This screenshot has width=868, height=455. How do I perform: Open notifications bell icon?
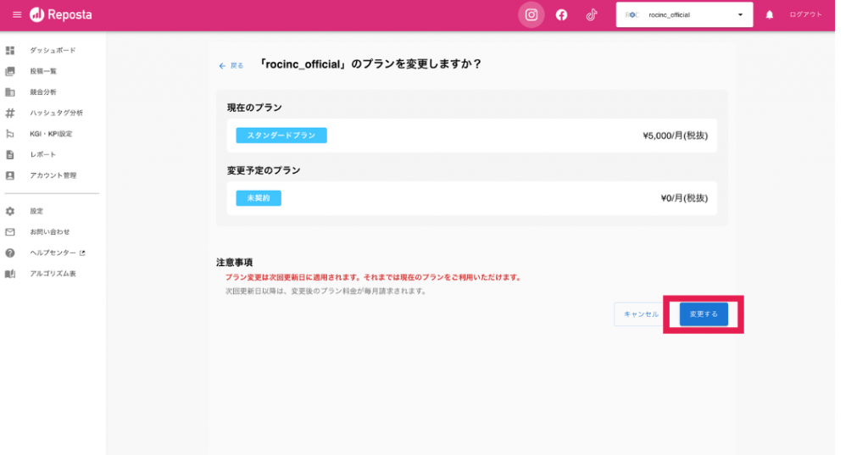(770, 15)
